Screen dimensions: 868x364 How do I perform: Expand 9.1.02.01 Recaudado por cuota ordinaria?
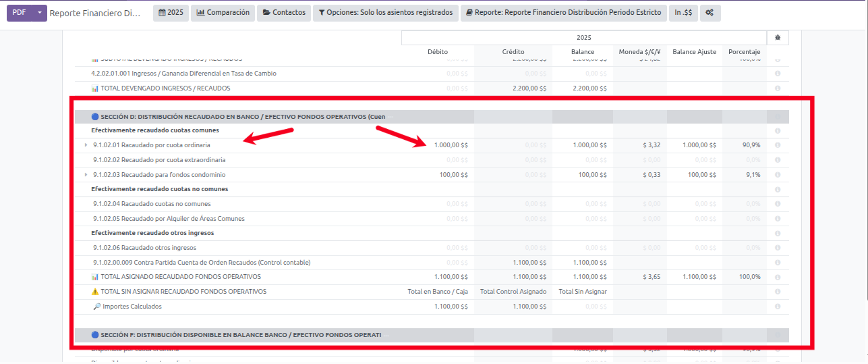click(86, 145)
